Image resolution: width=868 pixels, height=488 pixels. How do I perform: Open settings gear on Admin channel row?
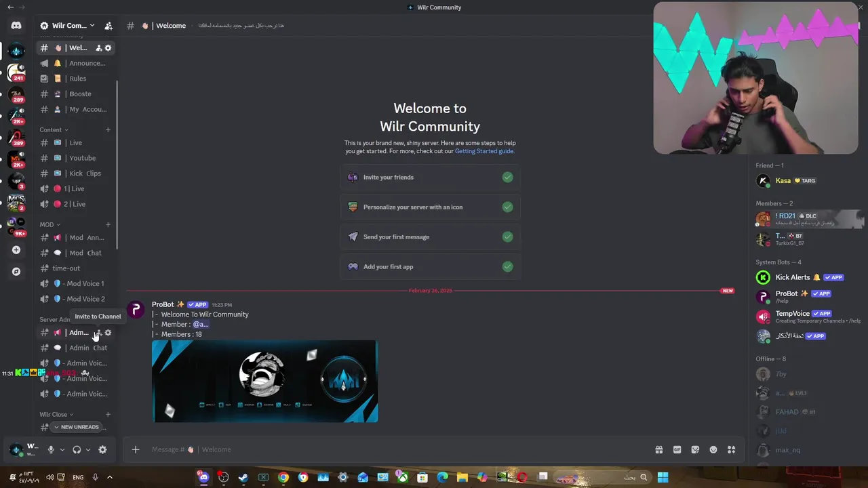coord(108,333)
